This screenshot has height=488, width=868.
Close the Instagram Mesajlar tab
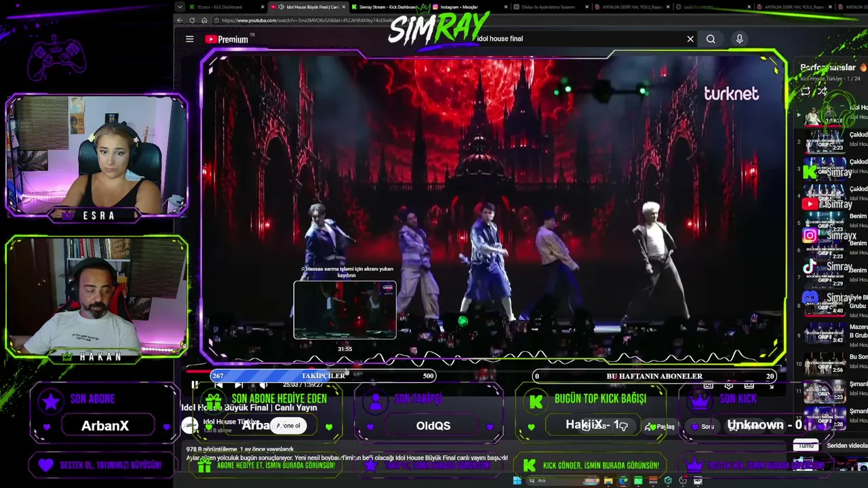pyautogui.click(x=506, y=7)
